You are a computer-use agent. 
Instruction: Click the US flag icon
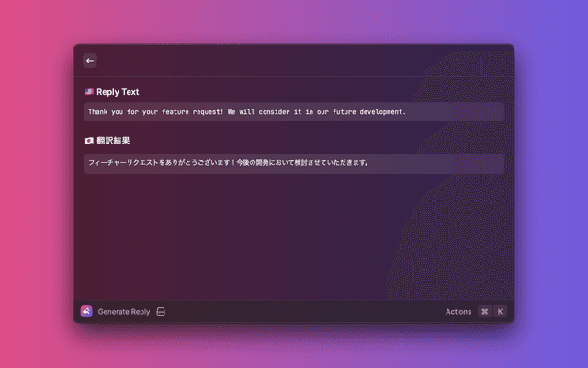[88, 92]
